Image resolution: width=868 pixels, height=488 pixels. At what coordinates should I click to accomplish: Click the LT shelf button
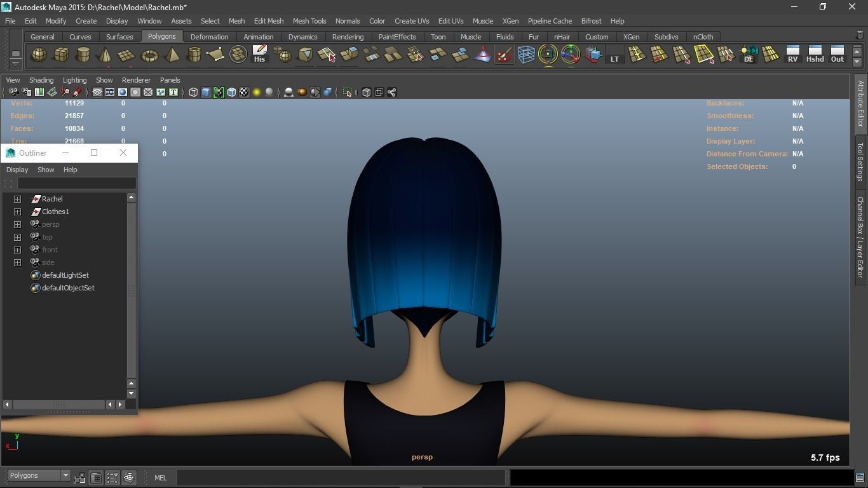[614, 55]
